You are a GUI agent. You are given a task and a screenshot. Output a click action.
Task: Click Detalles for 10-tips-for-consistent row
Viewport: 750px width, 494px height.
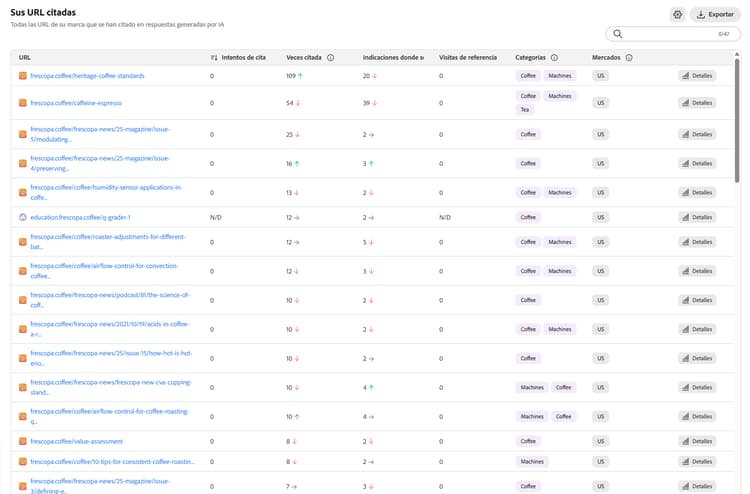pyautogui.click(x=697, y=461)
